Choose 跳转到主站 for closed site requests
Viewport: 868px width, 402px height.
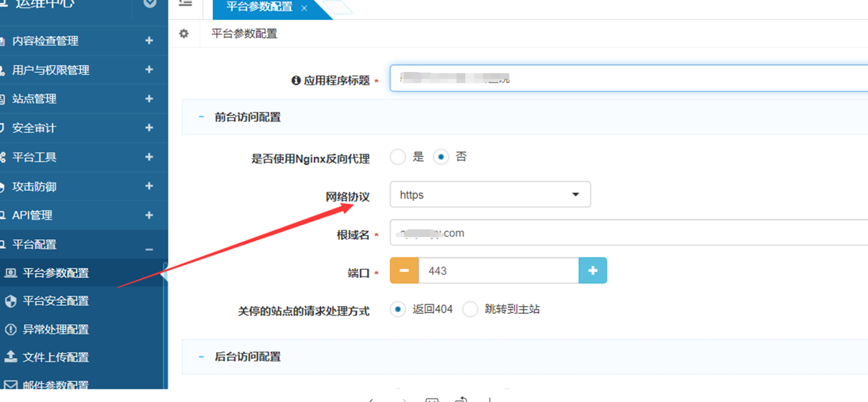click(x=471, y=309)
